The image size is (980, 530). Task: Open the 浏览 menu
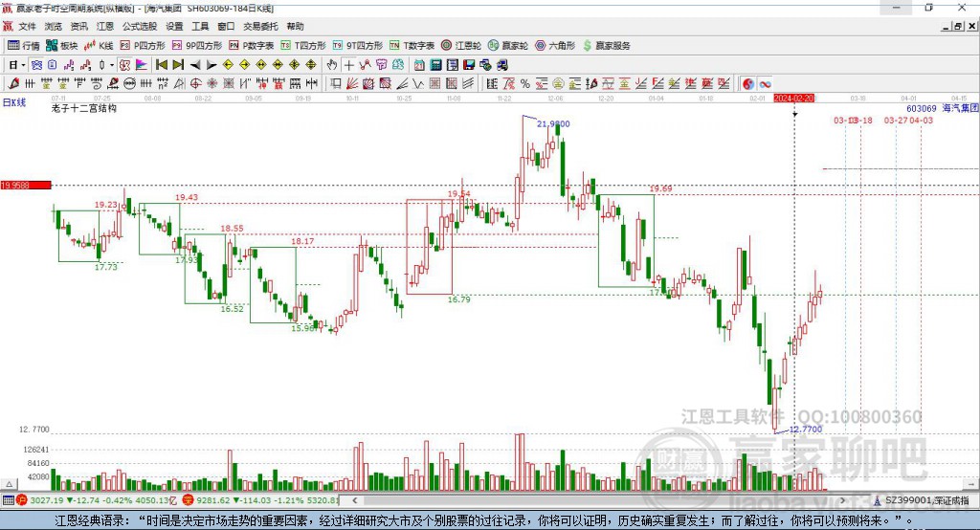pos(54,26)
